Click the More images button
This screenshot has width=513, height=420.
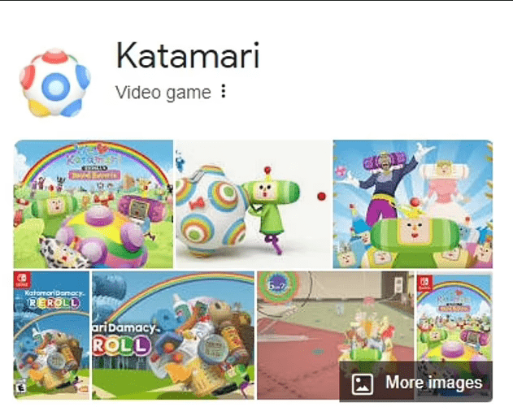(415, 382)
